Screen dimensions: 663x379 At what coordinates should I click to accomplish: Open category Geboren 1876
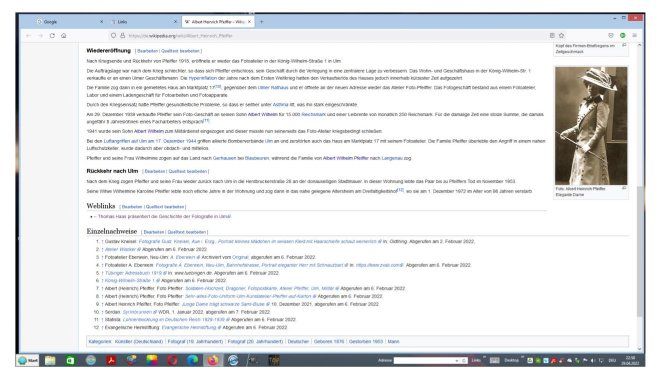[329, 341]
